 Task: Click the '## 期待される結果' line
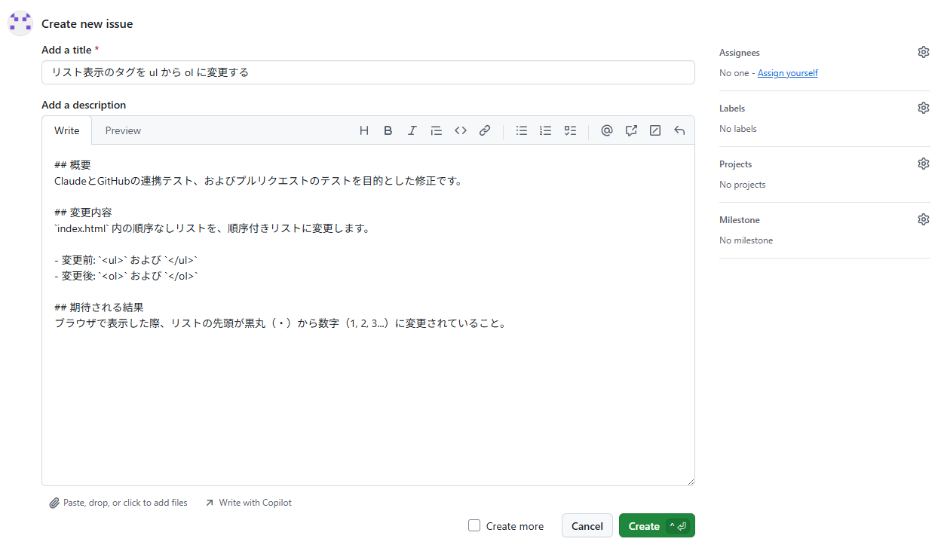[x=99, y=308]
